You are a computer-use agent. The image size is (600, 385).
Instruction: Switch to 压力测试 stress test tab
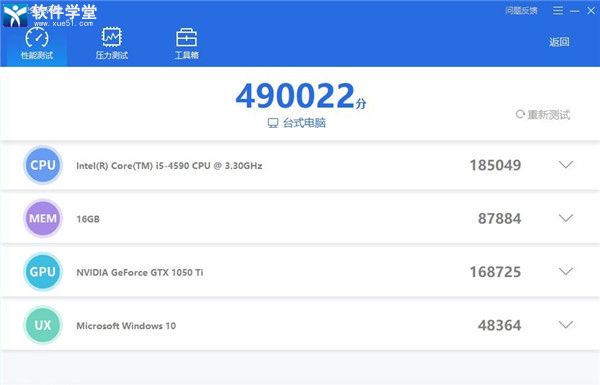[112, 44]
